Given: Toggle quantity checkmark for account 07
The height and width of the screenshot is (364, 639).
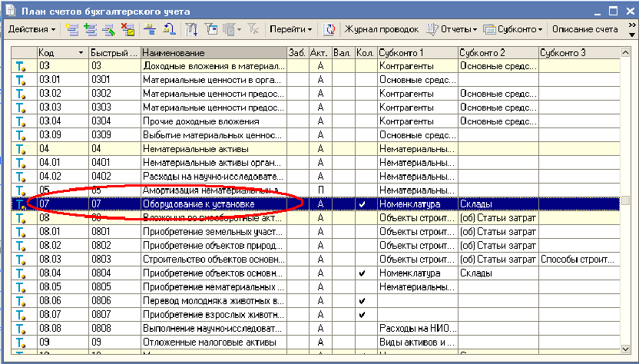Looking at the screenshot, I should coord(362,204).
